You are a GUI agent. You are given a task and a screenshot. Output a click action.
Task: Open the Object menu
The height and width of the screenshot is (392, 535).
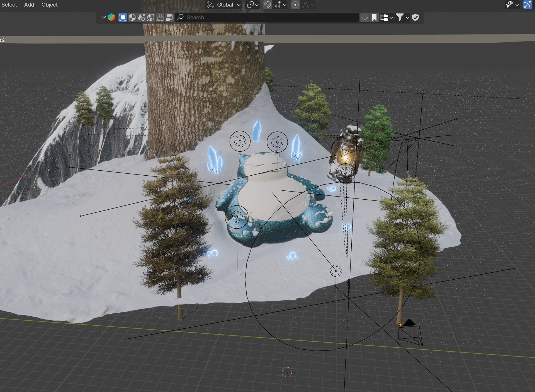[x=49, y=5]
